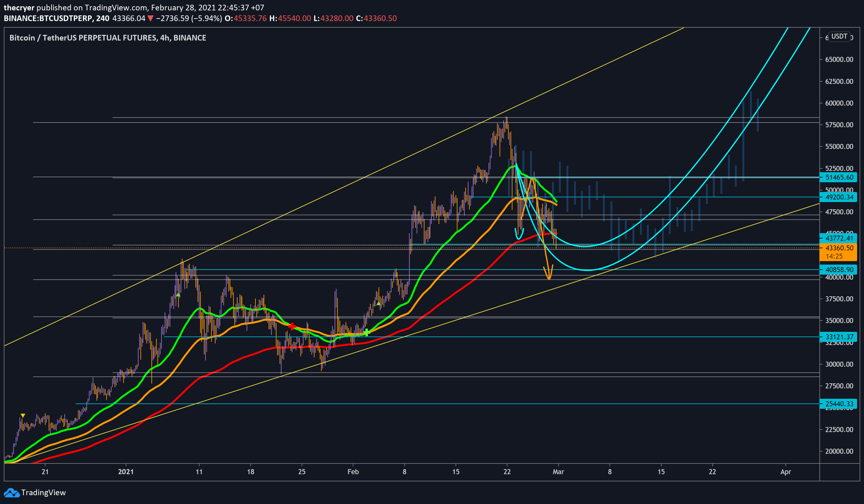Screen dimensions: 864x504
Task: Click the open price value O:45335.76
Action: pyautogui.click(x=245, y=18)
